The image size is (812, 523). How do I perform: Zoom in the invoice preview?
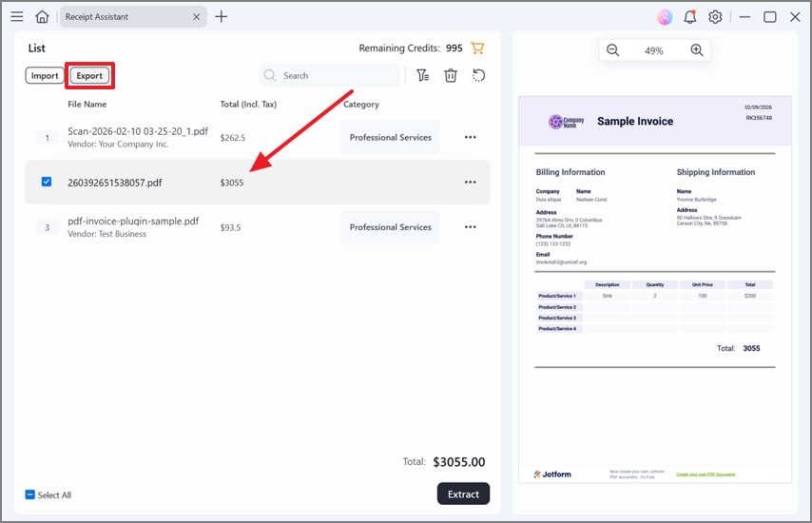coord(697,50)
